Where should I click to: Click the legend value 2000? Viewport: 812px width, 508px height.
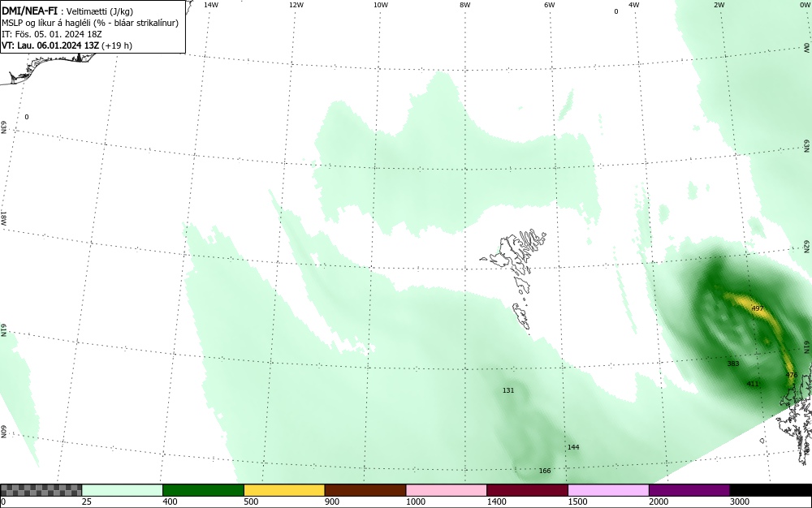pyautogui.click(x=659, y=502)
